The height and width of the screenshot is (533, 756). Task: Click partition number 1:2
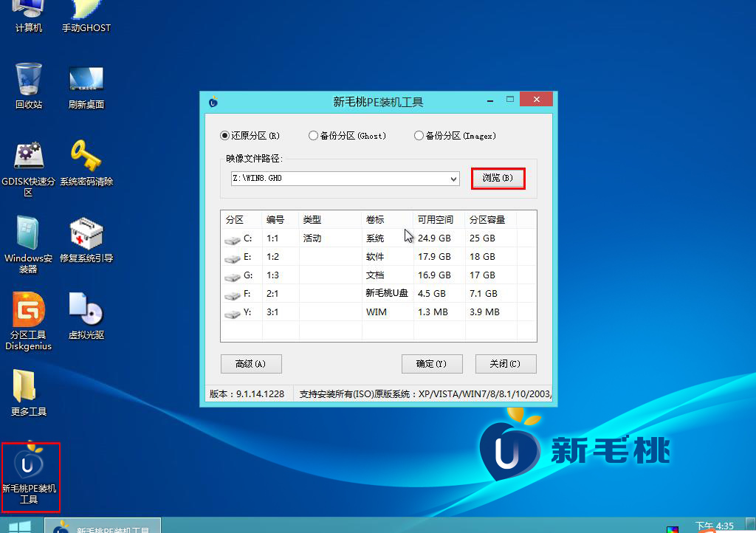(272, 257)
